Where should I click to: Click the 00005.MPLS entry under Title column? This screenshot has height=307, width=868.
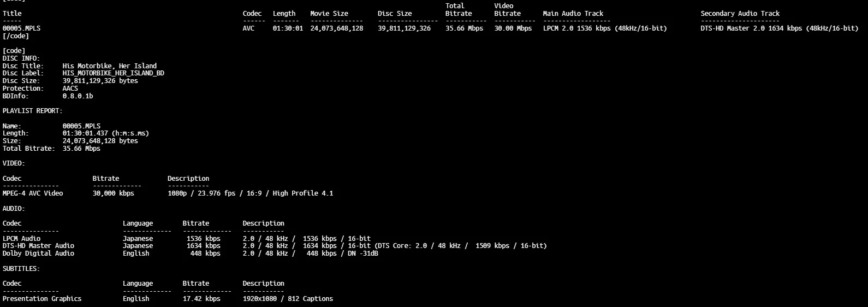tap(21, 28)
